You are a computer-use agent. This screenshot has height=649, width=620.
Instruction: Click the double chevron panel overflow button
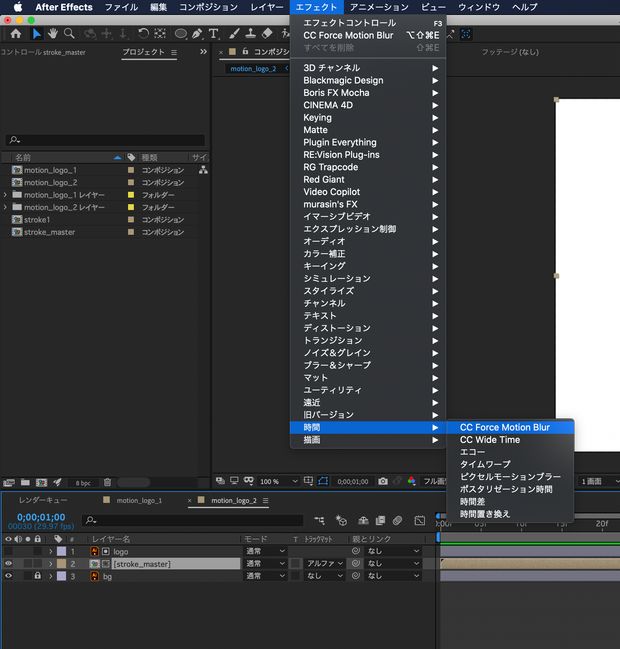pyautogui.click(x=203, y=52)
